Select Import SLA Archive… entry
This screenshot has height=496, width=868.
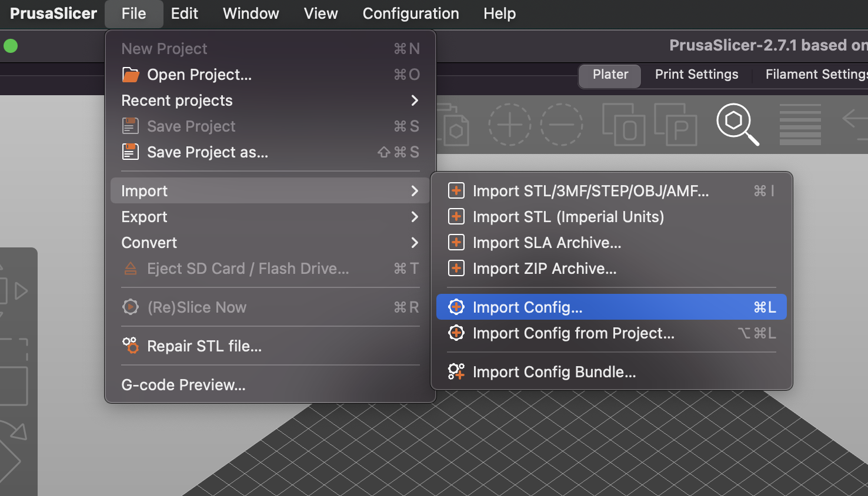point(612,243)
